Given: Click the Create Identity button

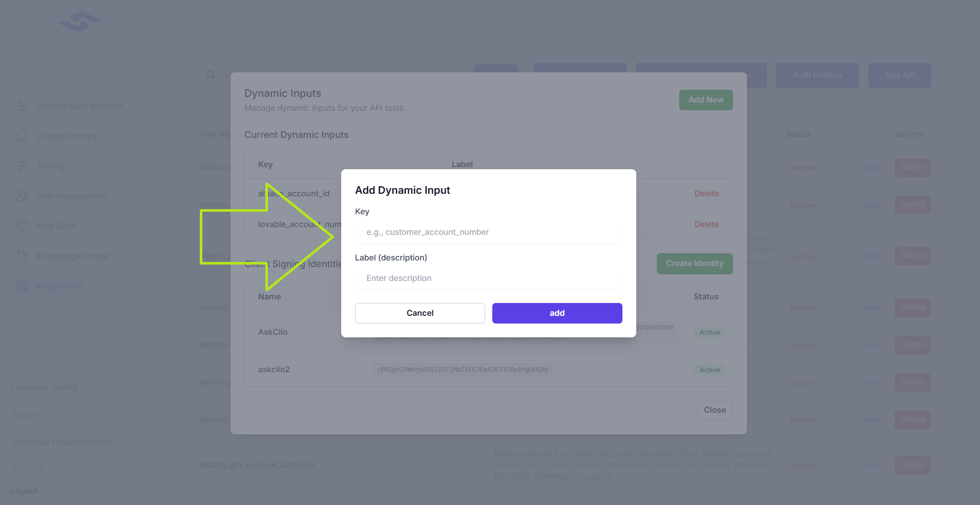Looking at the screenshot, I should click(x=695, y=264).
